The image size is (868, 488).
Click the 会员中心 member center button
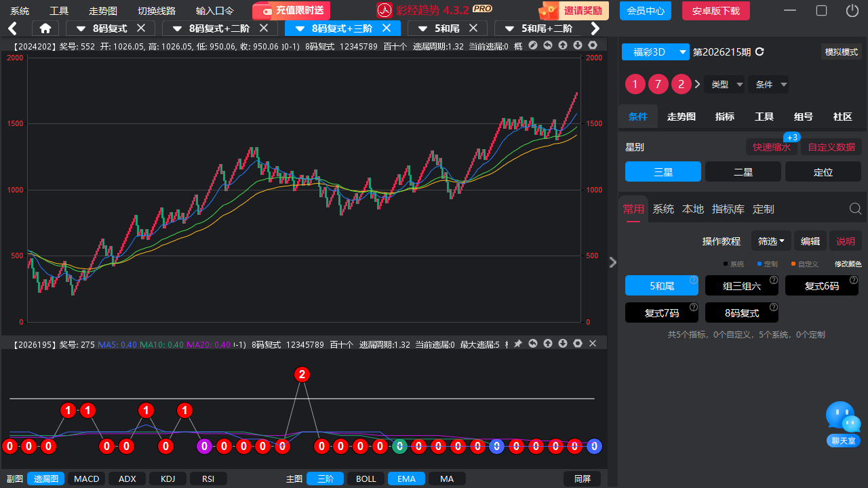point(646,11)
